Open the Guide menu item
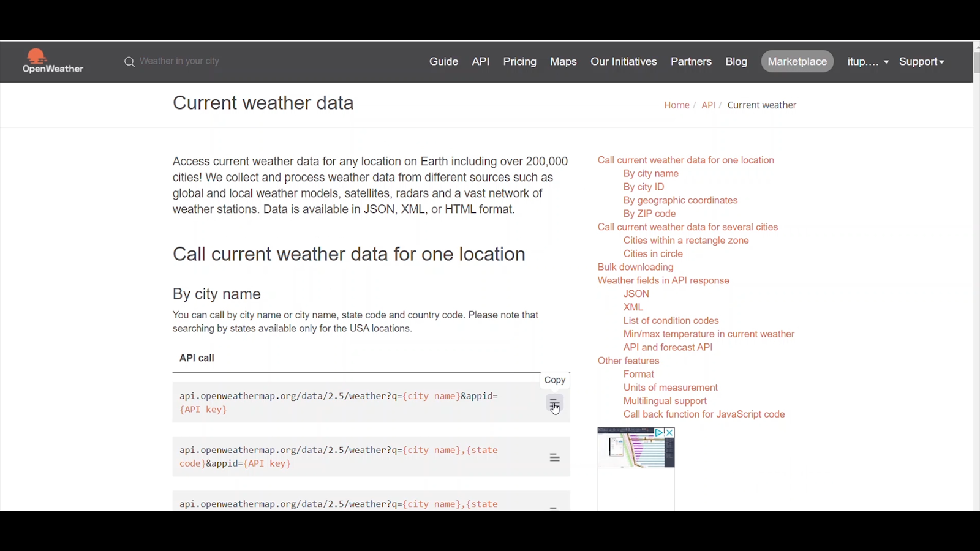 [x=444, y=62]
